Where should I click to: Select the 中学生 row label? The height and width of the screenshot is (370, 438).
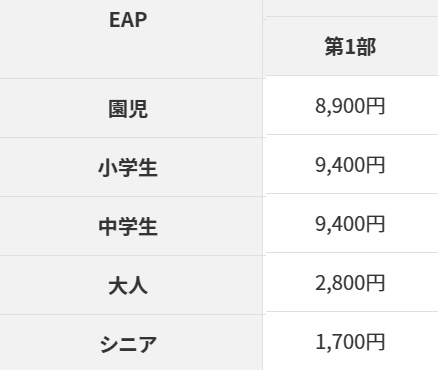click(131, 226)
